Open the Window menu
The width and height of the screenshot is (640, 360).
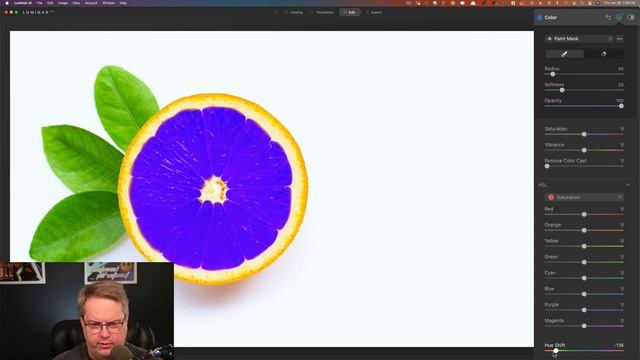pos(109,3)
